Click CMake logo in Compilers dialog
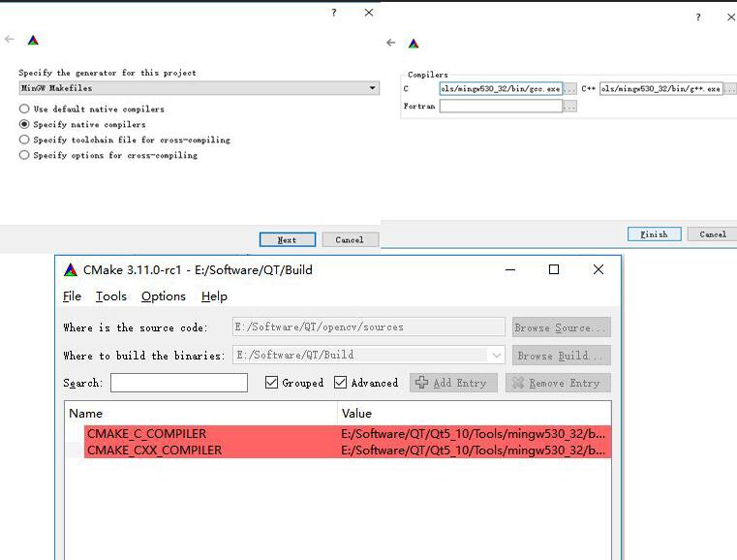Image resolution: width=737 pixels, height=560 pixels. 414,44
